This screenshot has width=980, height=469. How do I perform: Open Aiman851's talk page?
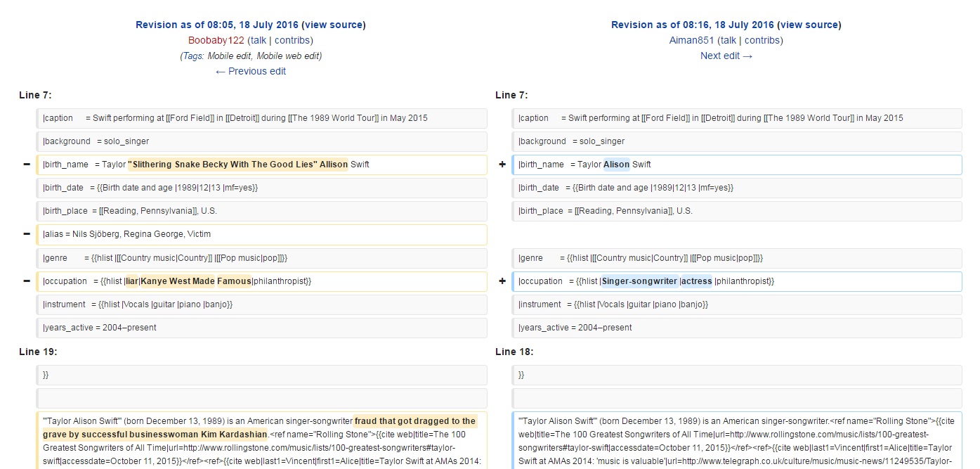[729, 40]
